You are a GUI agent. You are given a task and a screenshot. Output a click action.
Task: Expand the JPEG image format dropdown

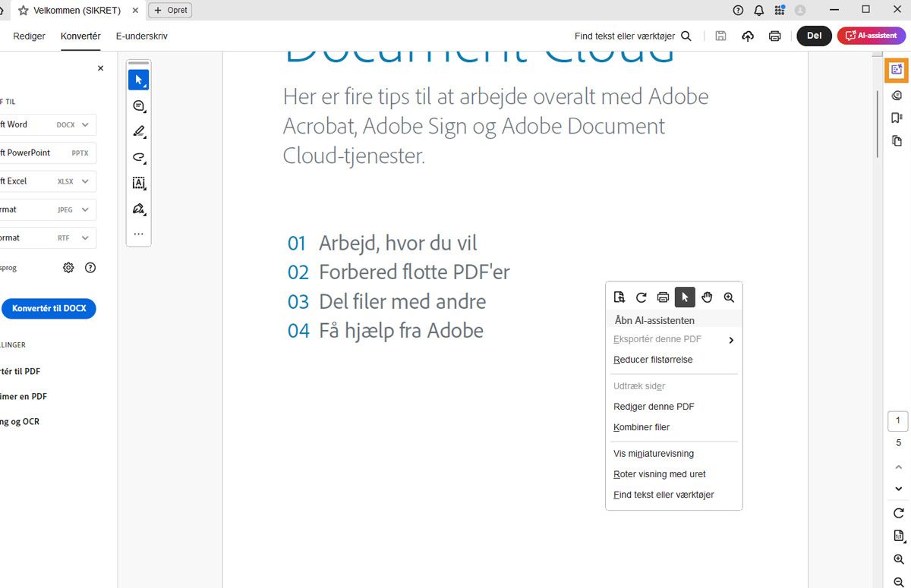[85, 209]
